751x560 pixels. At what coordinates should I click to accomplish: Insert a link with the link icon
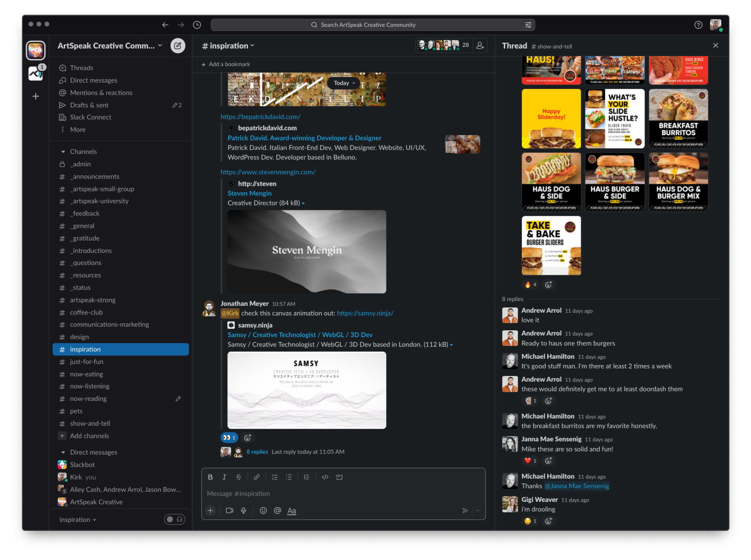coord(256,477)
